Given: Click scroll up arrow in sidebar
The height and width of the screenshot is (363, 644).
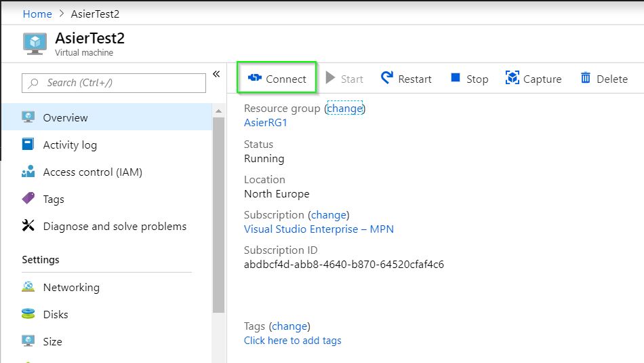Looking at the screenshot, I should pyautogui.click(x=218, y=111).
